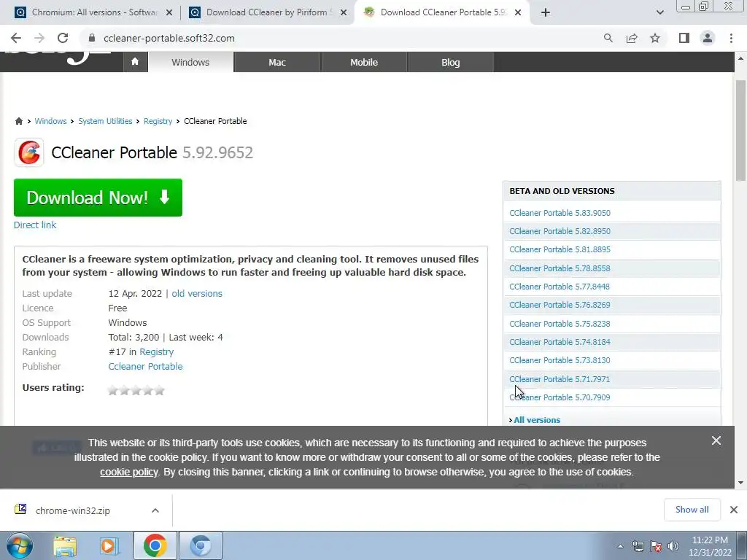The width and height of the screenshot is (747, 560).
Task: Expand chrome-win32.zip download options chevron
Action: [x=155, y=510]
